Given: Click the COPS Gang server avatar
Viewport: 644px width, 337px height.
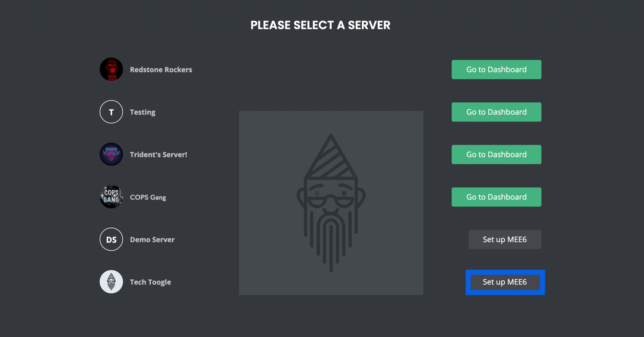Looking at the screenshot, I should pyautogui.click(x=111, y=197).
